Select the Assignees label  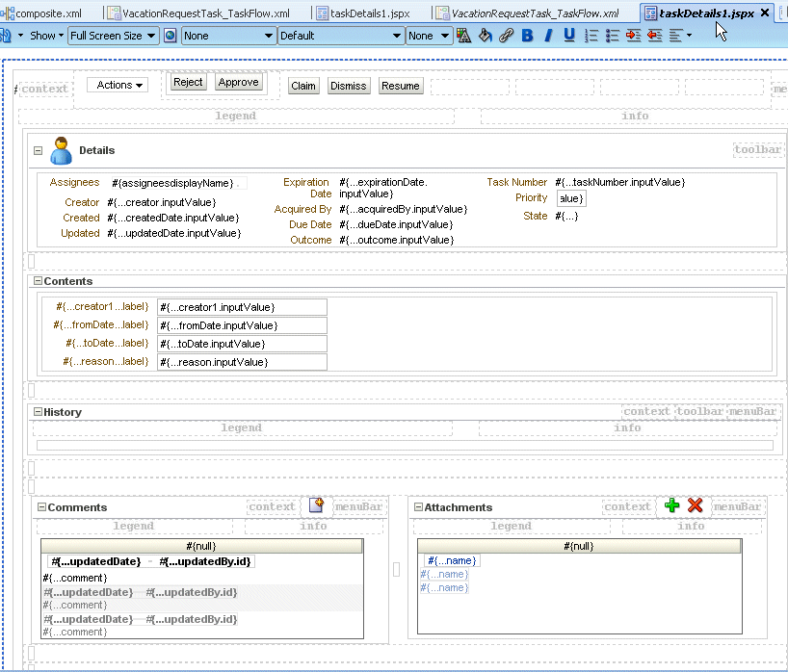(x=74, y=182)
